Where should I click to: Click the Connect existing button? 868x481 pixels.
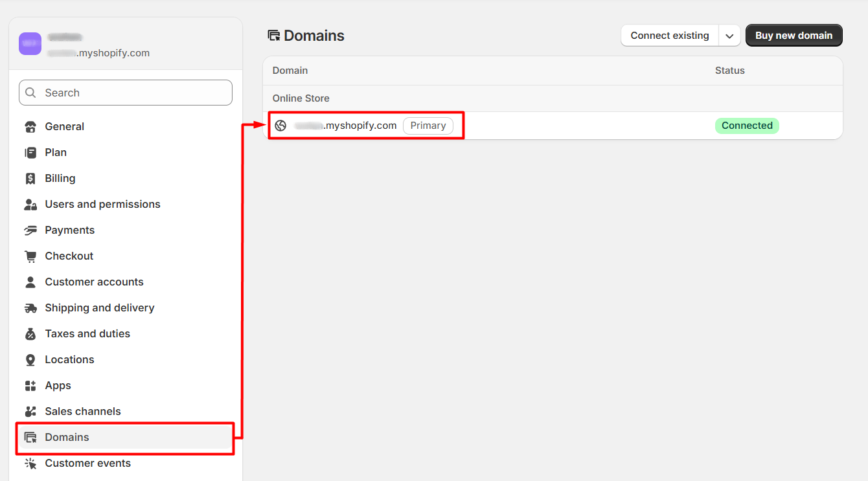pos(669,36)
